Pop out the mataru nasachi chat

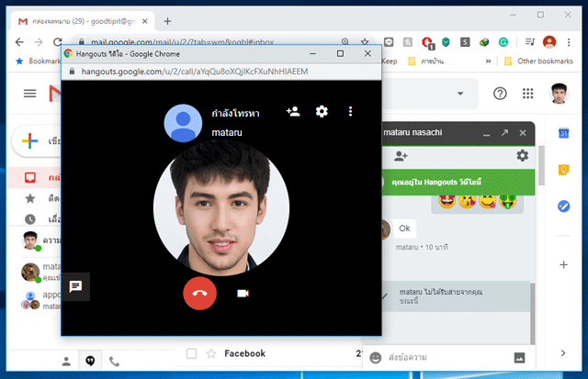[504, 132]
